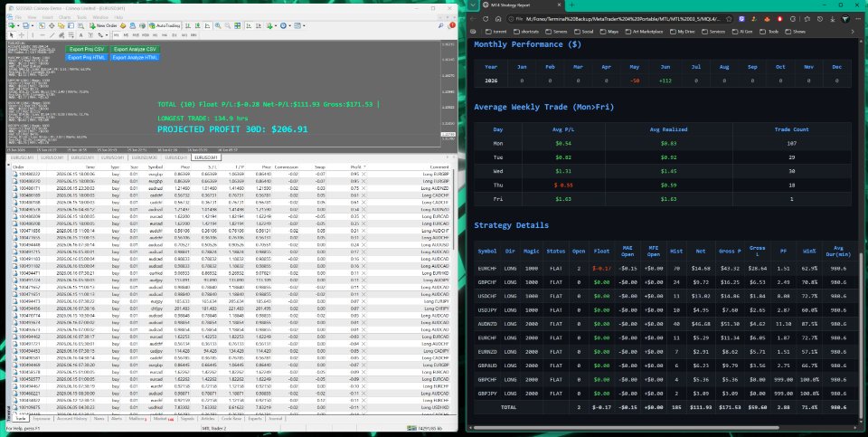Add page to favorites with the star icon

click(x=729, y=19)
